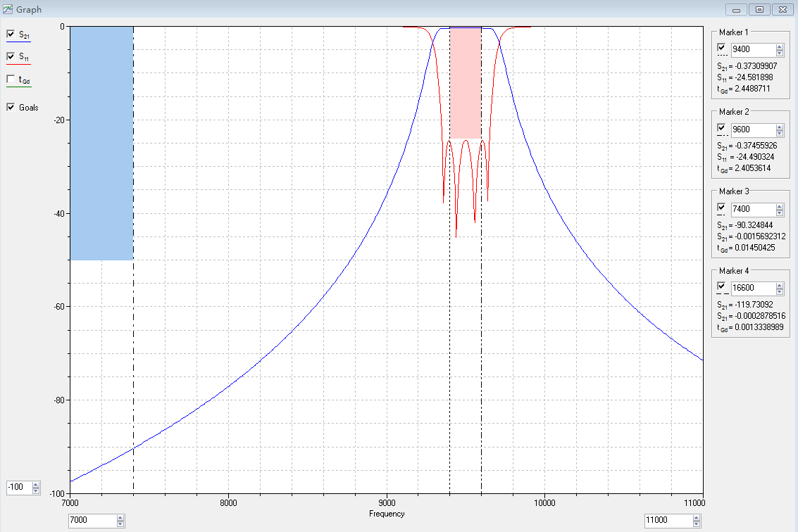
Task: Uncheck the S21 trace checkbox
Action: (x=11, y=34)
